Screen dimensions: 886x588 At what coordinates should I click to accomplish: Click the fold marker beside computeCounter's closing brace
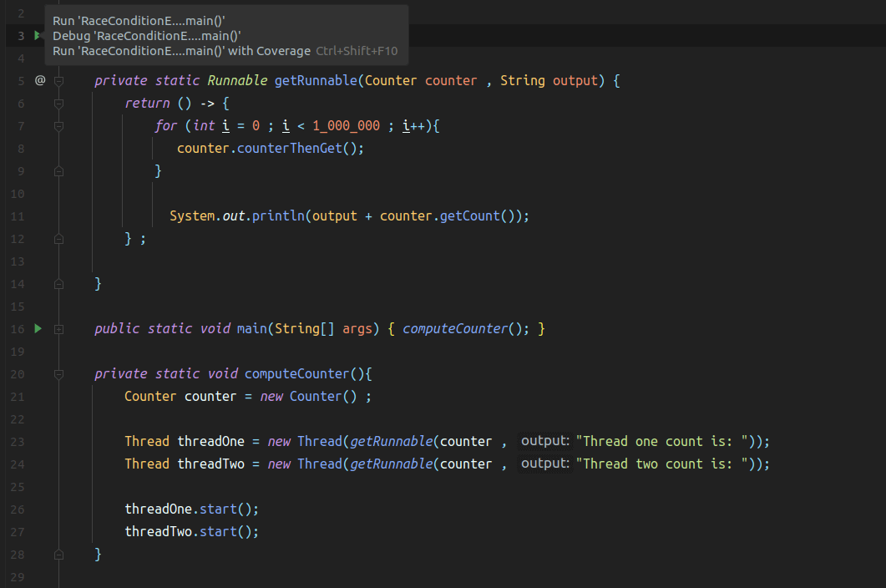pos(58,554)
